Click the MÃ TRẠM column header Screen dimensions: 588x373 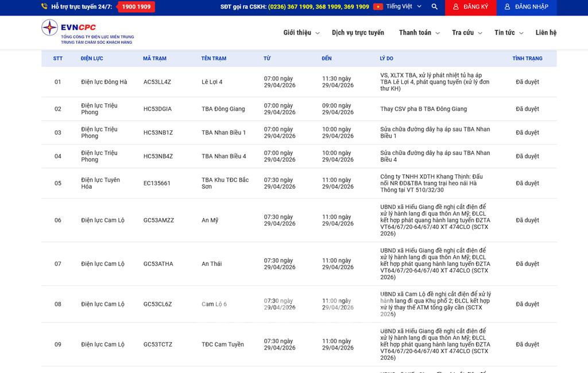154,59
